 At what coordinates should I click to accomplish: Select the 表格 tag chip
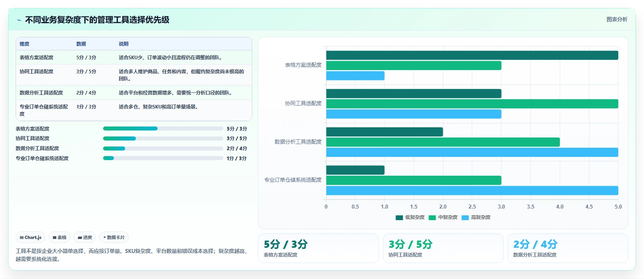[x=59, y=237]
